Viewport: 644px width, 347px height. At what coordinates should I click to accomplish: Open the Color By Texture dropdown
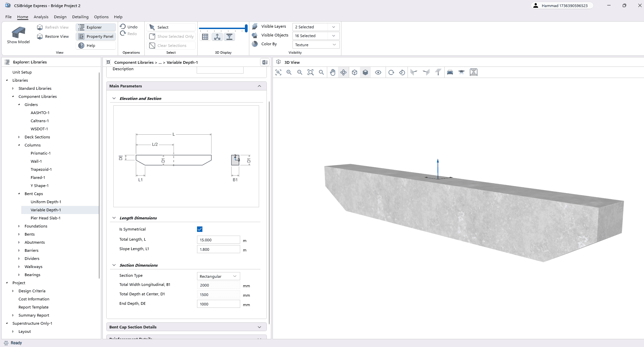click(x=315, y=45)
